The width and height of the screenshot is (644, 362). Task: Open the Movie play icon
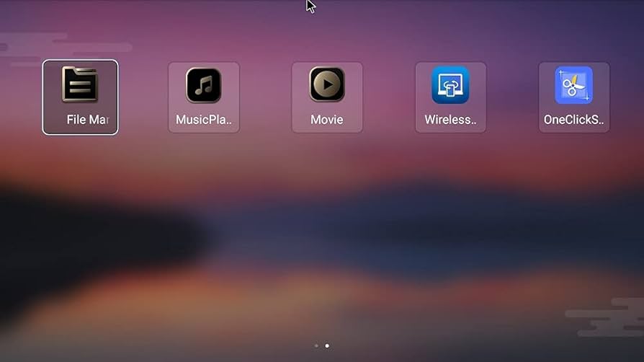pyautogui.click(x=327, y=84)
